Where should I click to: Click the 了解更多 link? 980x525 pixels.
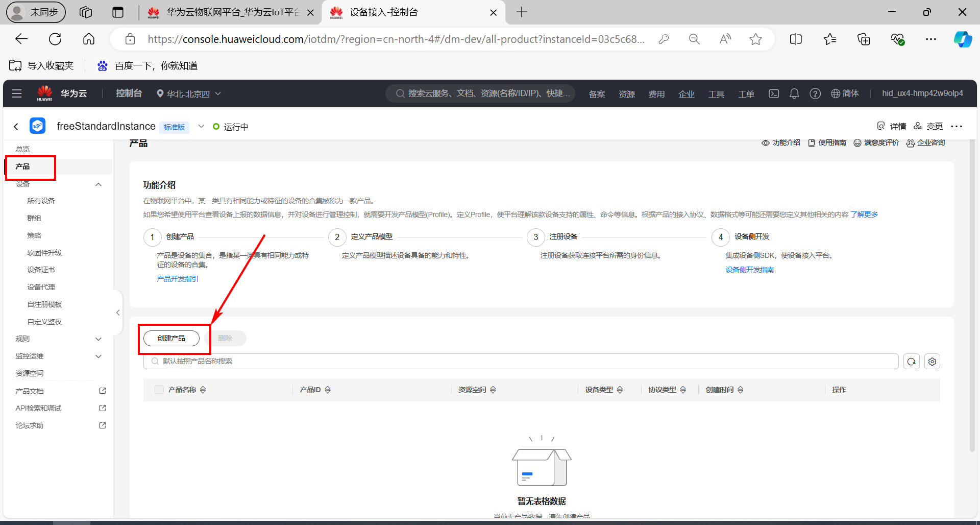864,214
